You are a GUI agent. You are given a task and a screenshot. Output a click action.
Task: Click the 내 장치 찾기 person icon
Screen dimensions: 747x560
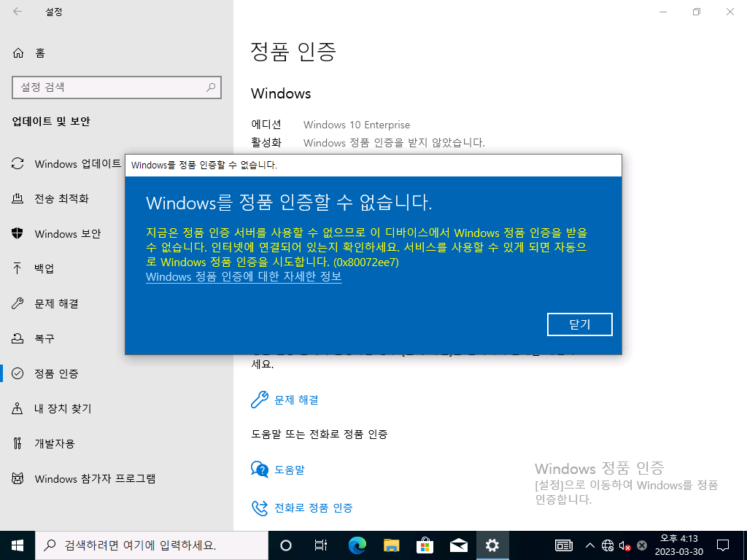[x=18, y=408]
